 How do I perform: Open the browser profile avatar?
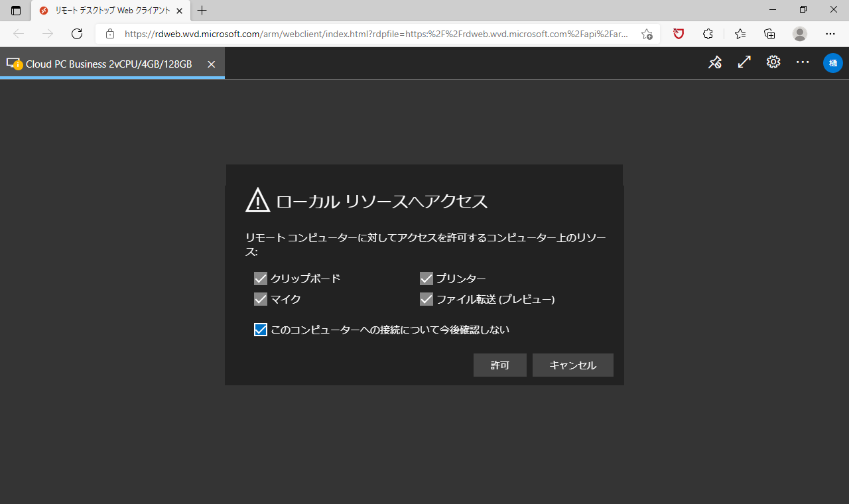(x=800, y=34)
